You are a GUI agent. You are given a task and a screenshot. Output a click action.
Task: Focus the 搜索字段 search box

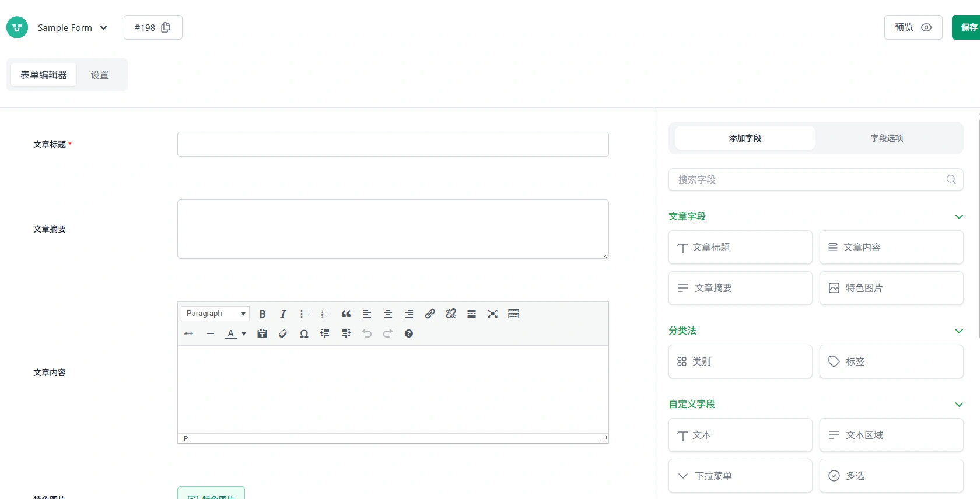click(x=815, y=180)
